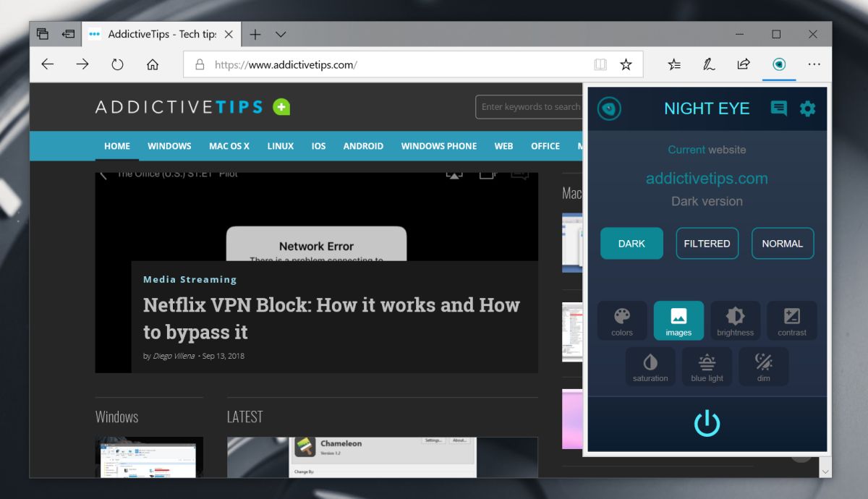The image size is (868, 499).
Task: Open the dim option in Night Eye
Action: [x=764, y=366]
